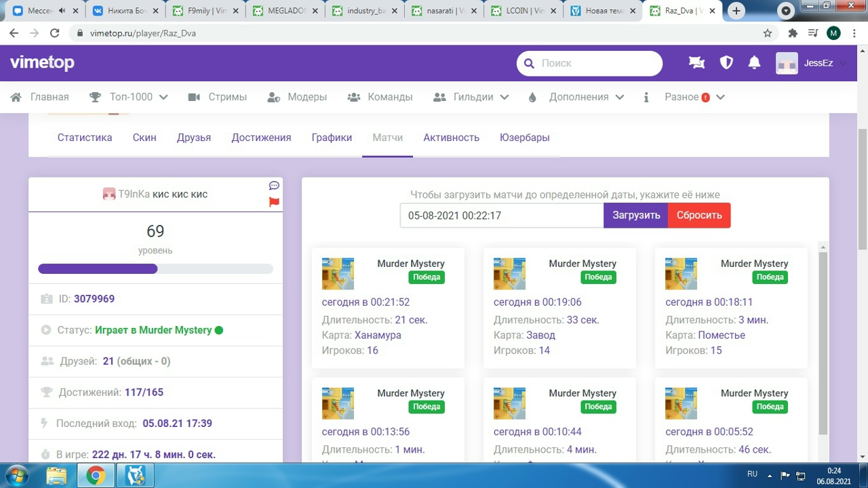Image resolution: width=868 pixels, height=488 pixels.
Task: Click the level progress bar
Action: (155, 269)
